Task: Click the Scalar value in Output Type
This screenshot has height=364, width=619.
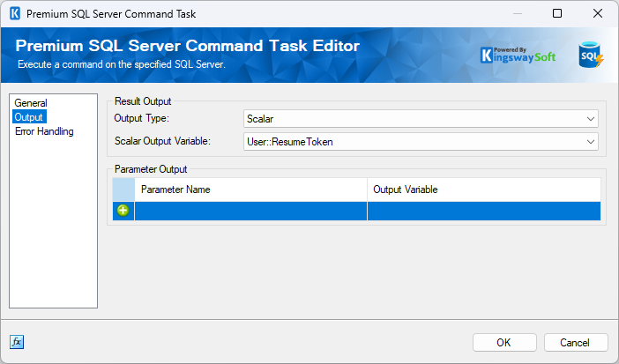Action: pos(260,119)
